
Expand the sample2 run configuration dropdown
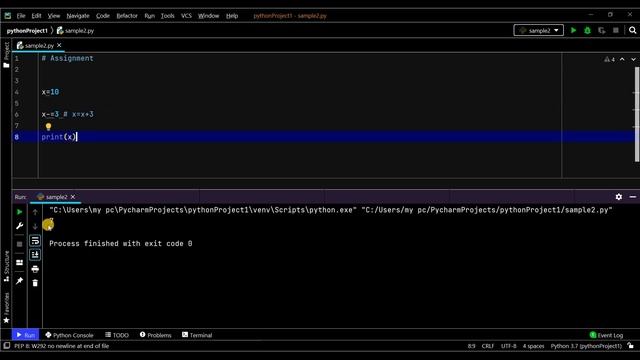coord(539,30)
